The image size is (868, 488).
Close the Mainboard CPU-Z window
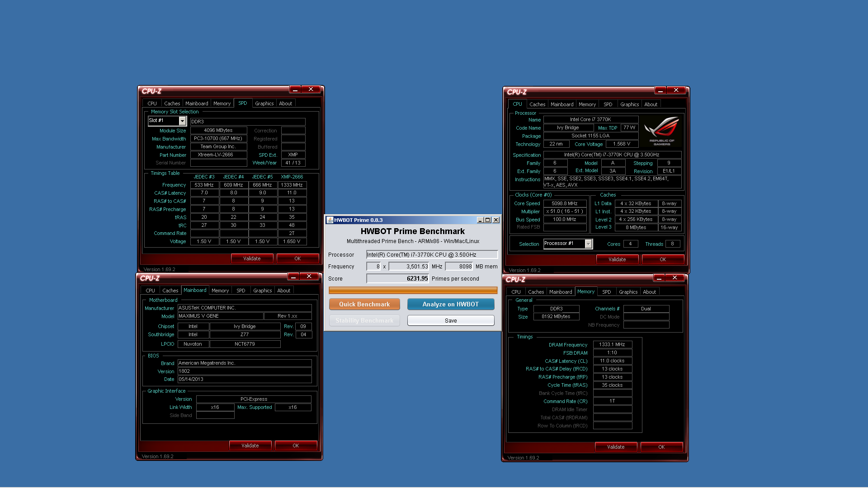click(x=309, y=277)
